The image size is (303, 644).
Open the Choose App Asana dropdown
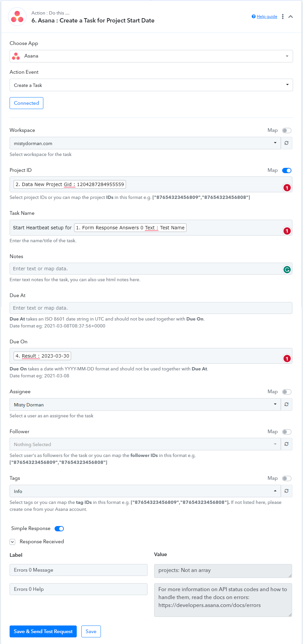pos(151,56)
